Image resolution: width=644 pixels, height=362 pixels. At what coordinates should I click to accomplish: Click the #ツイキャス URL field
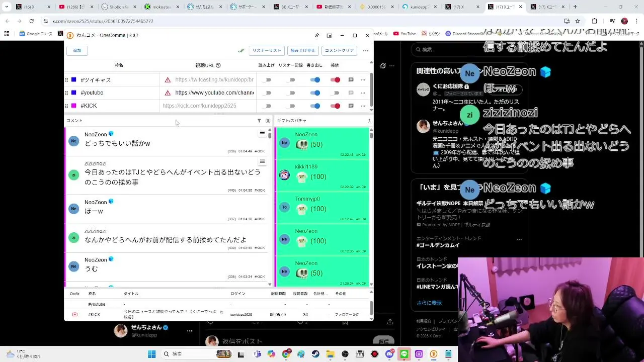pos(214,79)
